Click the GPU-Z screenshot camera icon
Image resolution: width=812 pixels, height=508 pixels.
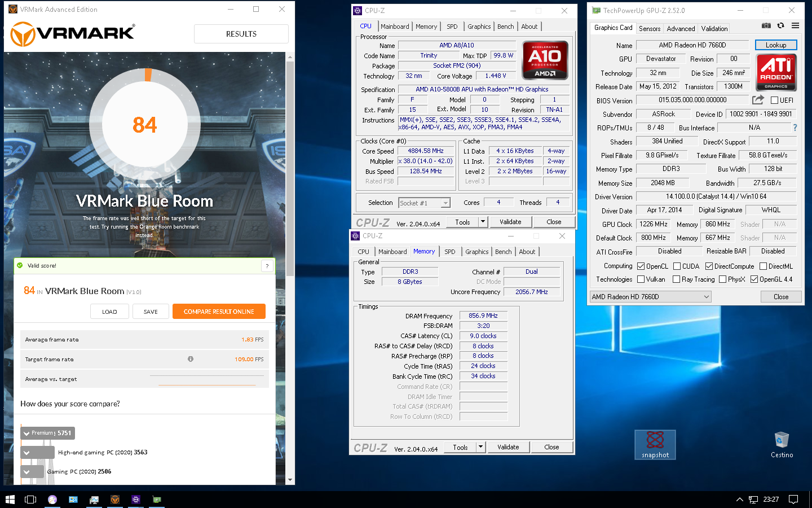click(766, 25)
